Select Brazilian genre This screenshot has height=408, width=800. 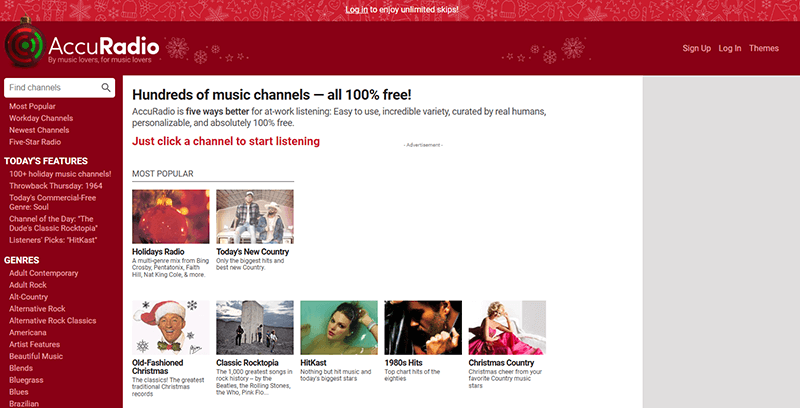pyautogui.click(x=23, y=403)
